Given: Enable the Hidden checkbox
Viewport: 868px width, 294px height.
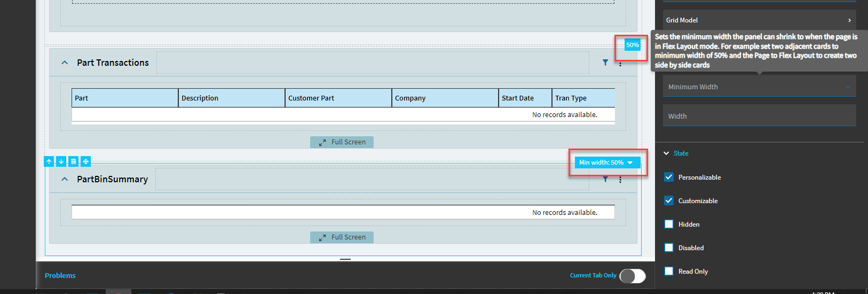Looking at the screenshot, I should tap(669, 224).
